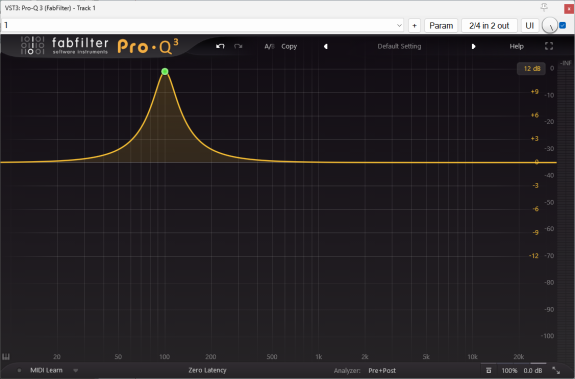Open Default Setting preset menu
Viewport: 575px width, 379px height.
(x=399, y=47)
